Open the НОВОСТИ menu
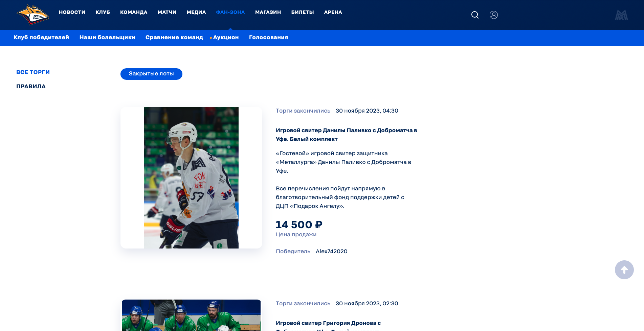Viewport: 644px width, 331px height. [72, 12]
